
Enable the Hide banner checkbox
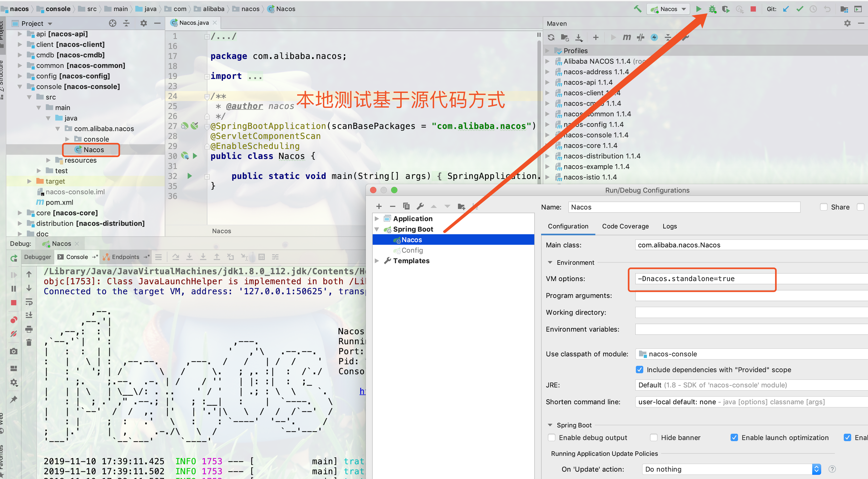[654, 437]
